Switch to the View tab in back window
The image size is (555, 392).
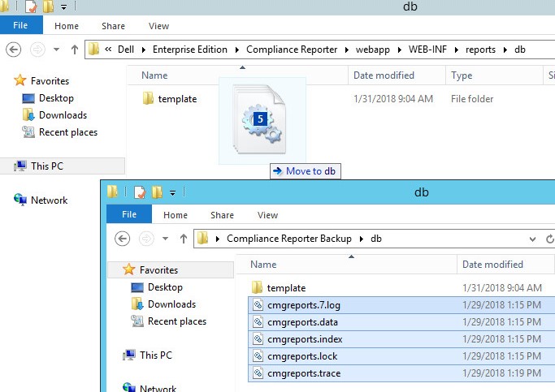158,26
